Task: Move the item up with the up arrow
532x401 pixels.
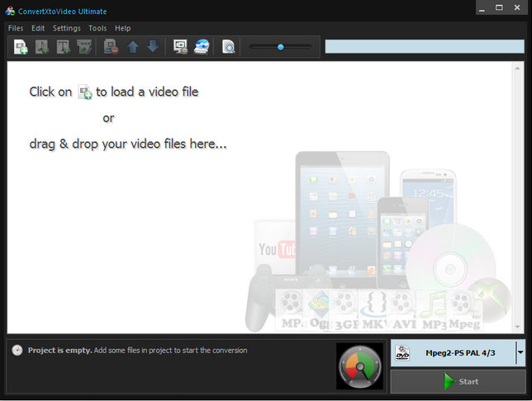Action: 132,47
